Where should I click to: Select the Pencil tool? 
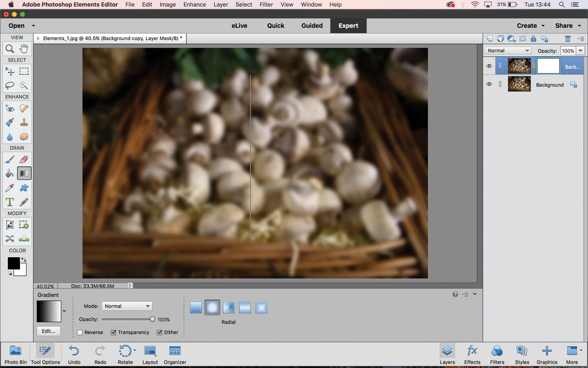pos(24,202)
